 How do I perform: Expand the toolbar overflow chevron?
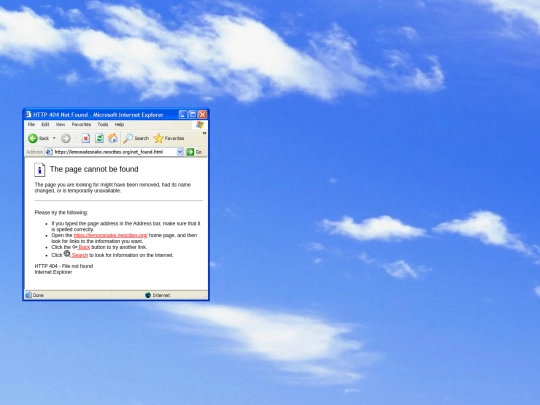click(x=204, y=133)
